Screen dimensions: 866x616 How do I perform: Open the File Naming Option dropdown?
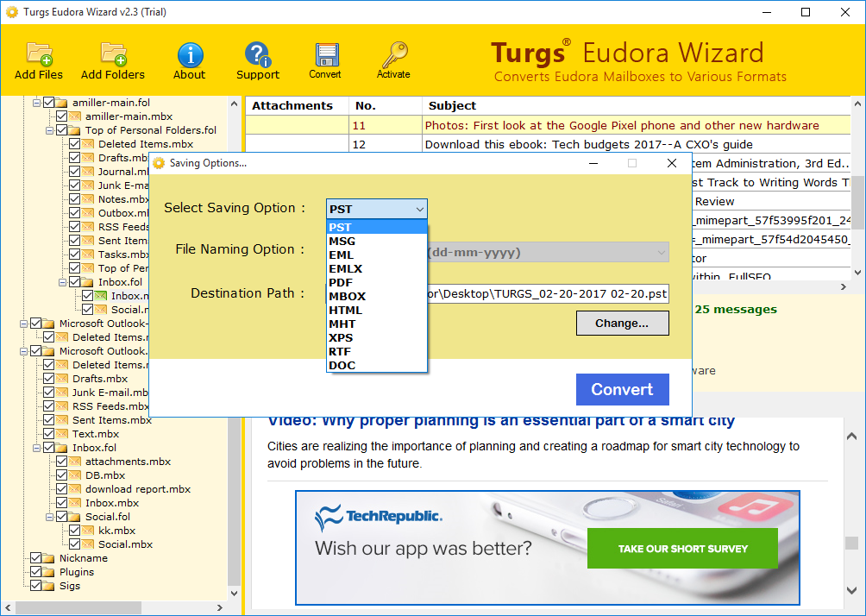[x=548, y=253]
